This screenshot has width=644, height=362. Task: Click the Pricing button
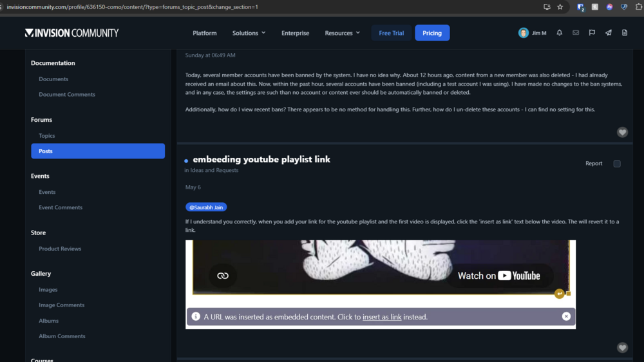tap(432, 33)
